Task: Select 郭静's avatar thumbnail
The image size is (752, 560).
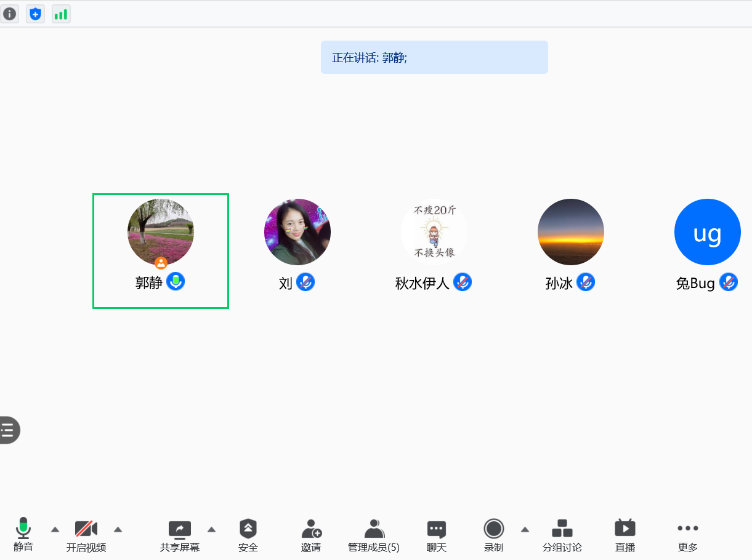Action: (x=161, y=232)
